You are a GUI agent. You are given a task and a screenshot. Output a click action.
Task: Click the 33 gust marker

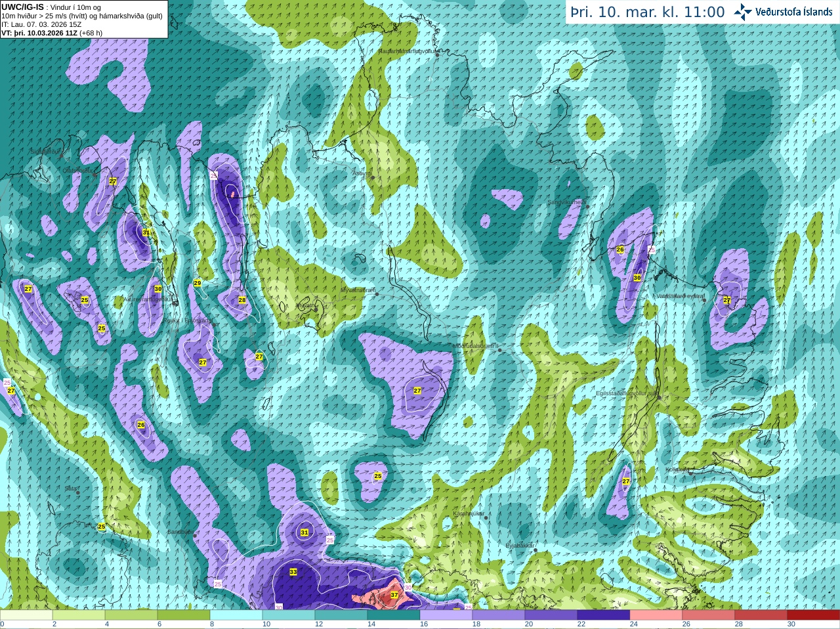(x=293, y=572)
